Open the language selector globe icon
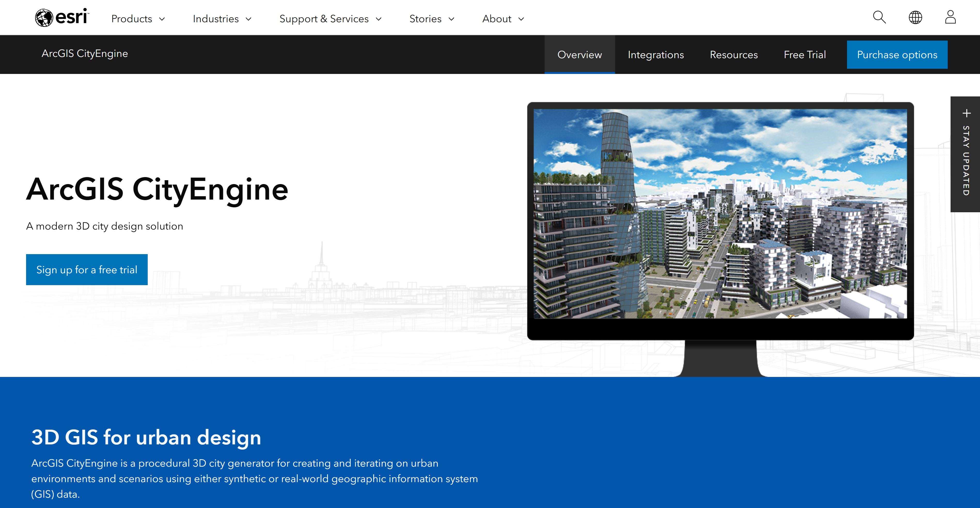Viewport: 980px width, 508px height. [915, 17]
